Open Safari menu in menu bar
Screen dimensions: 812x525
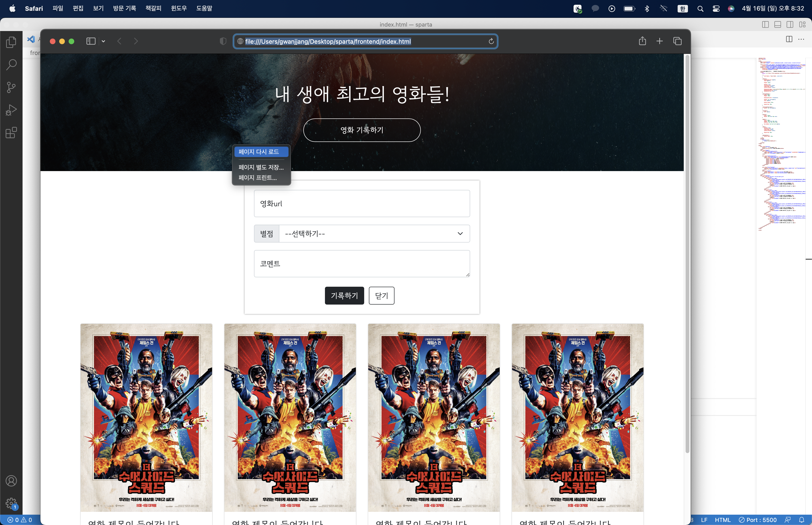(34, 8)
